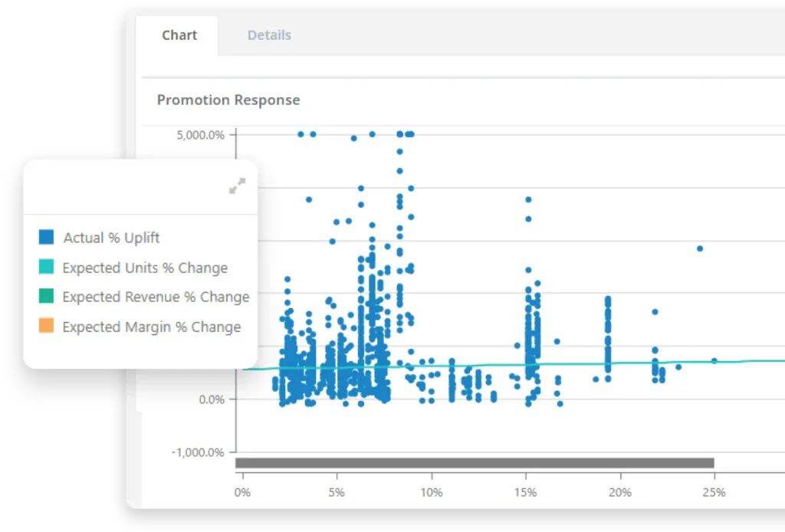
Task: Click the expand arrows icon in legend panel
Action: click(238, 186)
